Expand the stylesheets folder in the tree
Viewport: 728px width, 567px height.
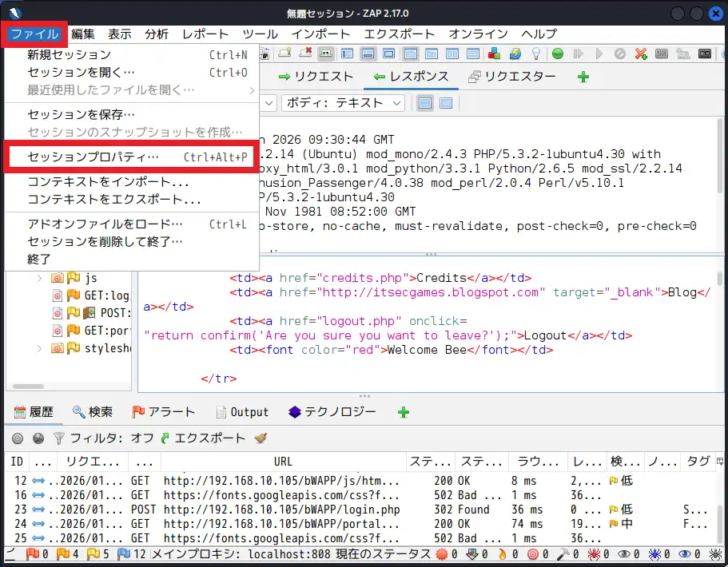(39, 348)
